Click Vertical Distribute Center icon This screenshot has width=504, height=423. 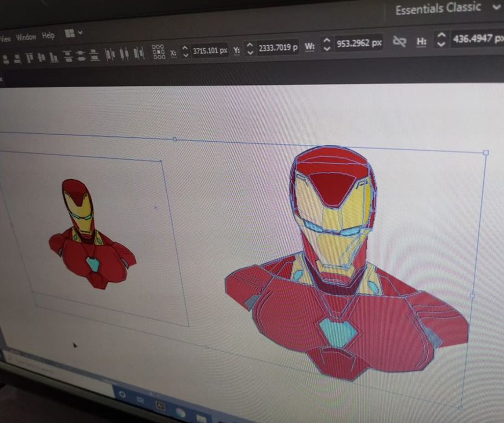(80, 55)
